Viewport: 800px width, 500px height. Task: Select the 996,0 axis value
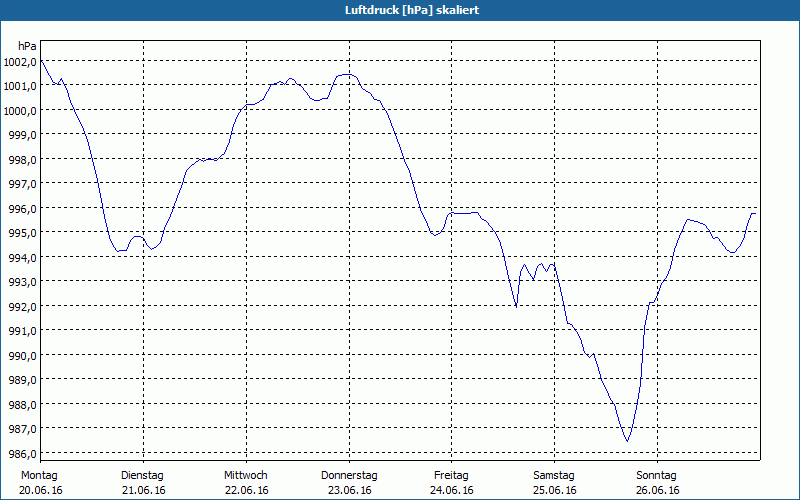pyautogui.click(x=23, y=209)
